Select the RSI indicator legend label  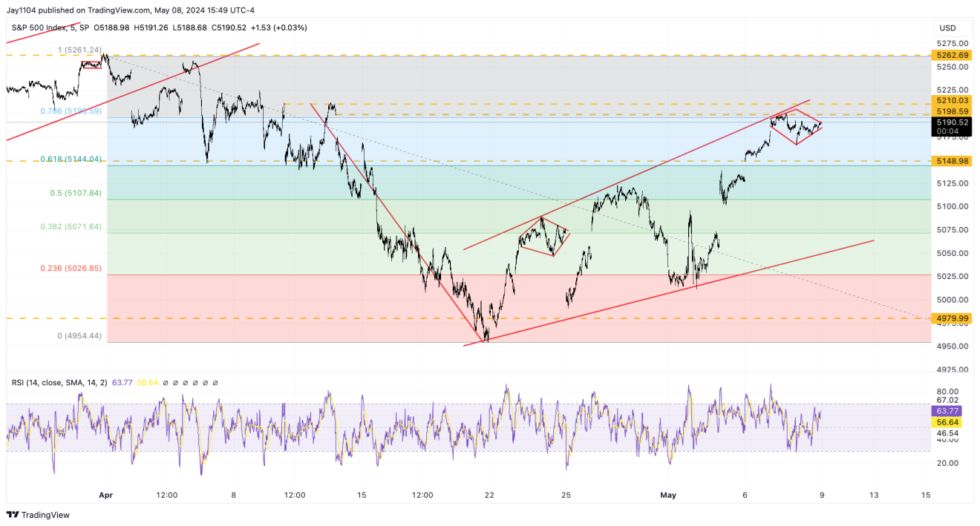[x=59, y=383]
